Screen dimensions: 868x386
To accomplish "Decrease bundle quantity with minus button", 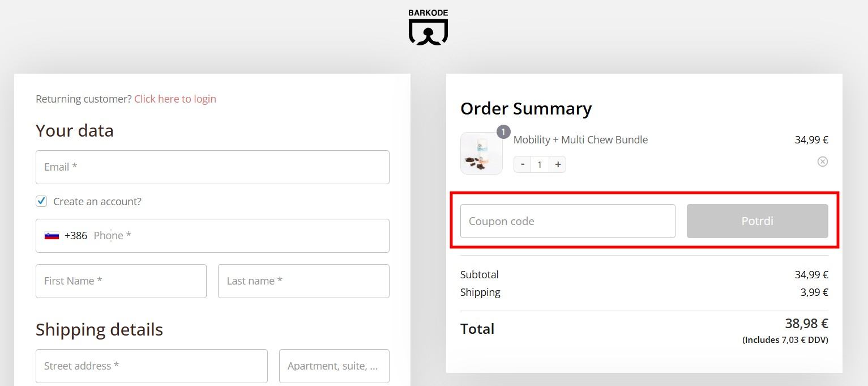I will click(x=522, y=164).
